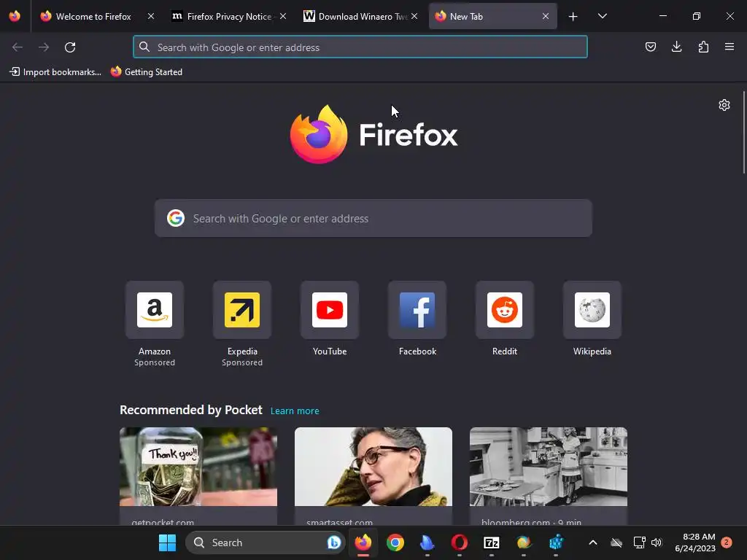
Task: Click Firefox icon in taskbar
Action: [x=363, y=542]
